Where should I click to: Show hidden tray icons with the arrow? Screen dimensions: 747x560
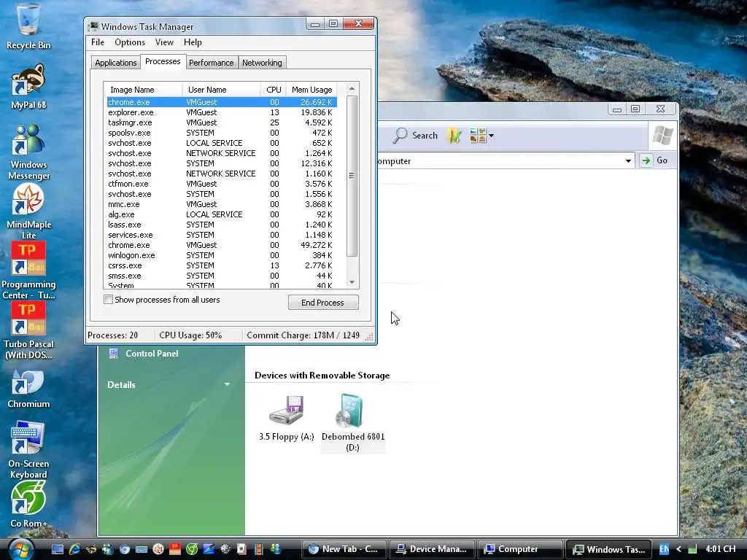point(678,549)
